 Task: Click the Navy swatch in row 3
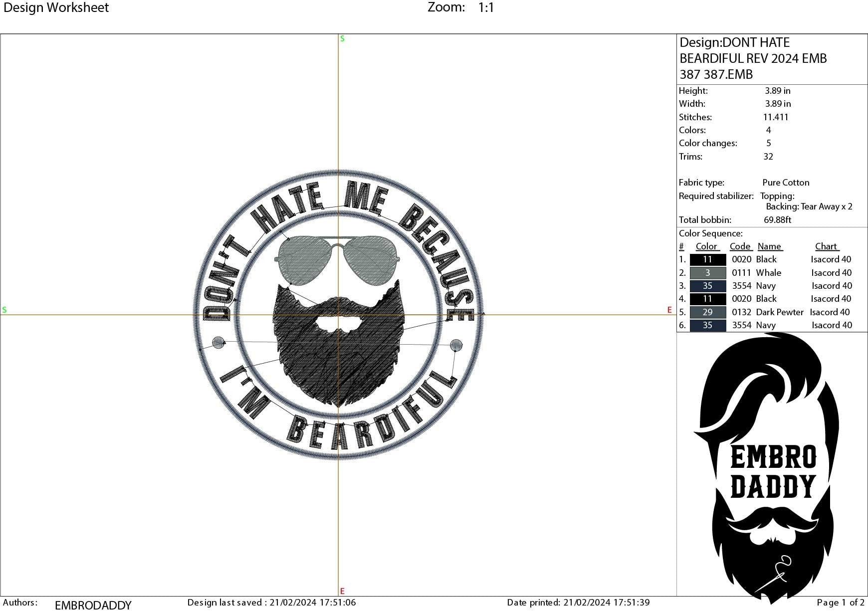tap(707, 286)
